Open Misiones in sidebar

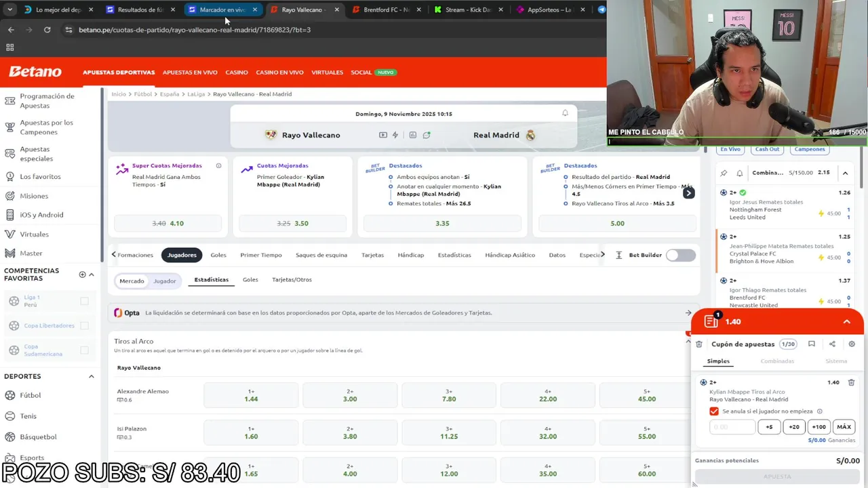coord(34,196)
